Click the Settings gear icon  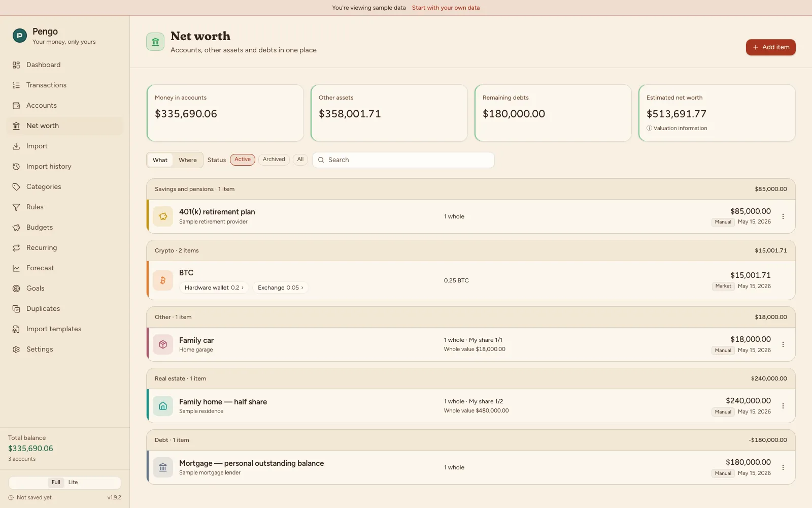click(x=16, y=350)
